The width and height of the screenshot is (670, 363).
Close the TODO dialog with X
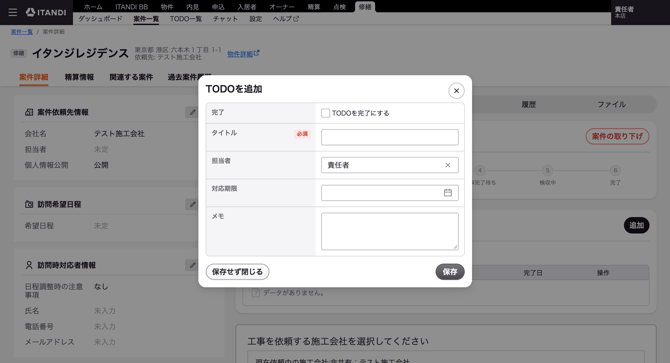456,91
